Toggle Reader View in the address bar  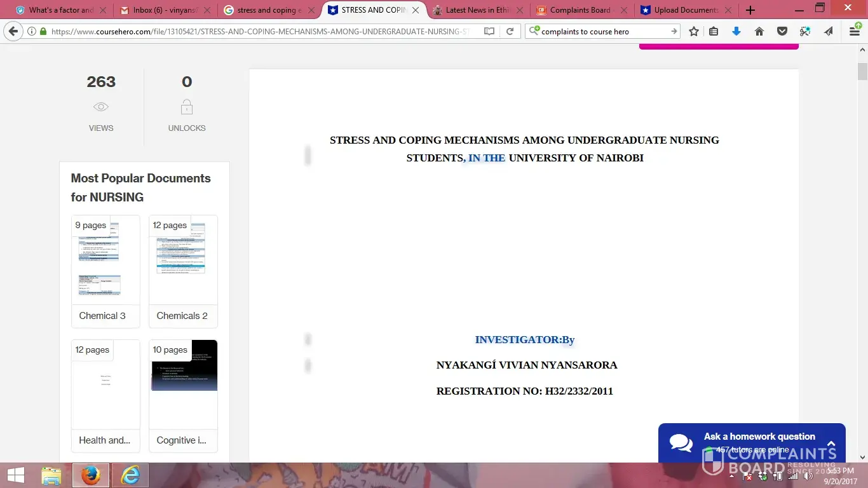(489, 32)
